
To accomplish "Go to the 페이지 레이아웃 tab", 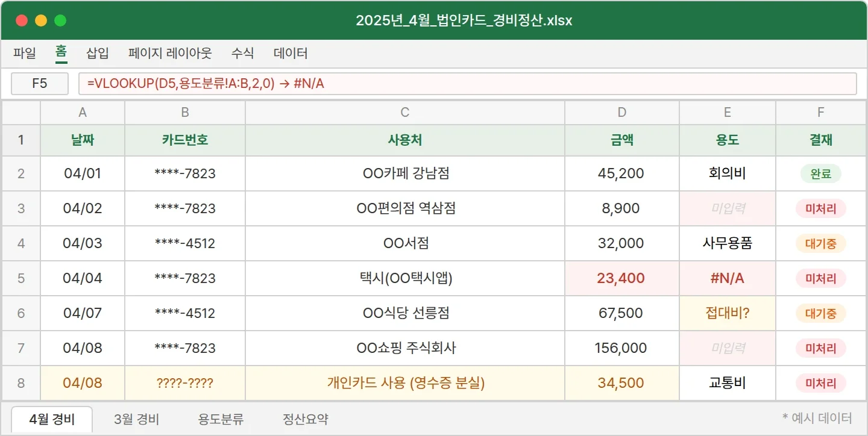I will 170,54.
